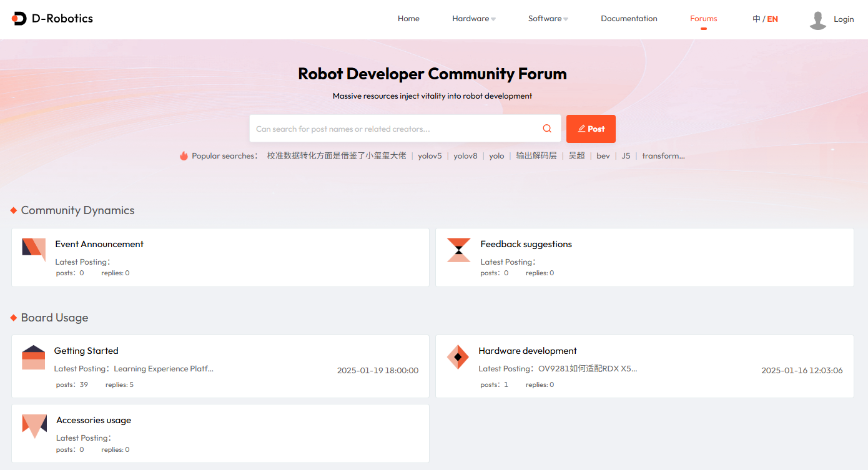Select popular search 'yolo'

[x=496, y=156]
